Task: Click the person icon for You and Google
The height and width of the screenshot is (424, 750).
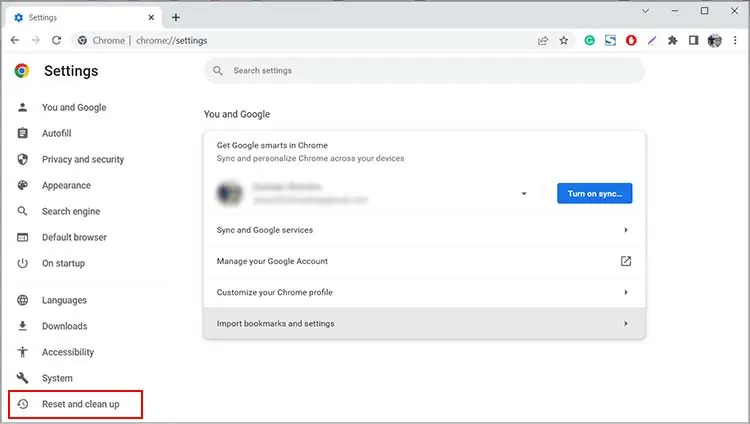Action: coord(22,107)
